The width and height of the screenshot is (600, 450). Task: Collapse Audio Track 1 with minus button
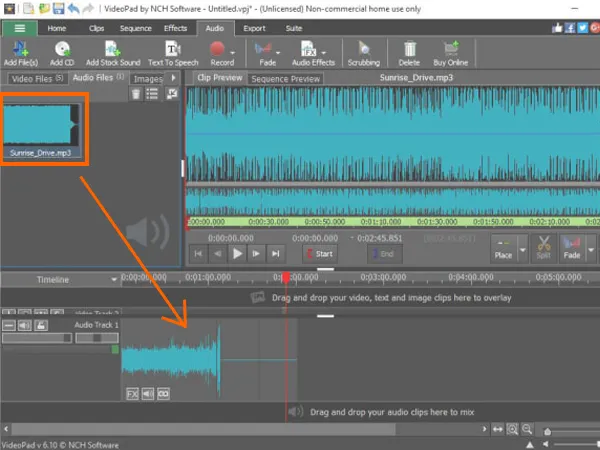tap(9, 326)
